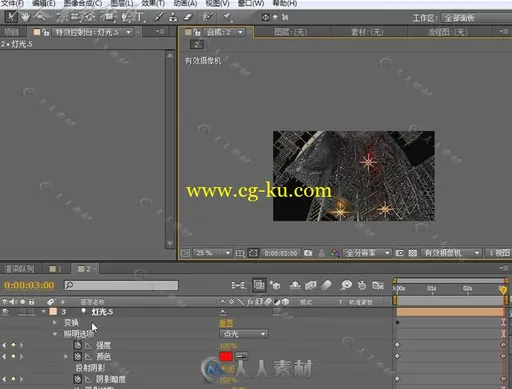Screen dimensions: 512x389
Task: Click the live update icon in timeline
Action: (259, 285)
